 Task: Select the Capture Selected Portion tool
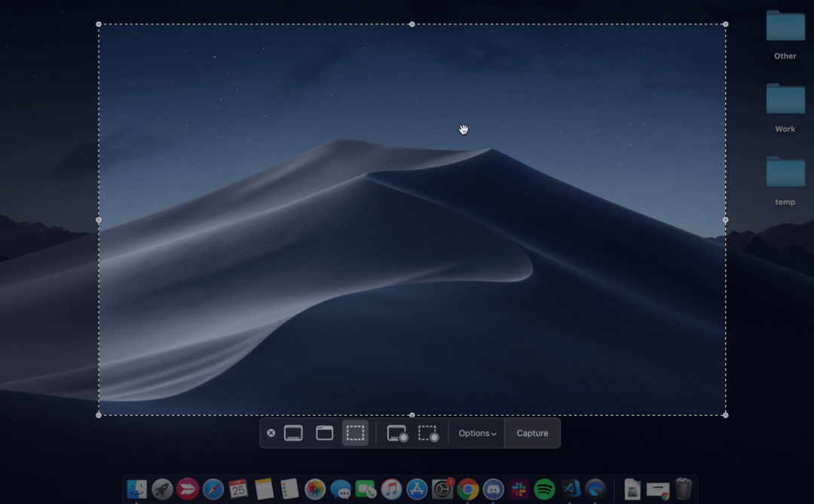click(355, 432)
